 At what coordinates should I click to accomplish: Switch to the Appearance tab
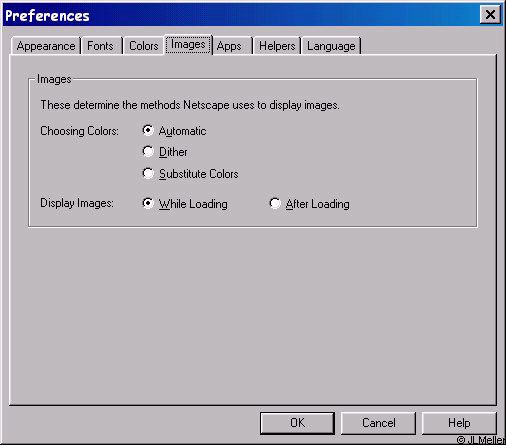[46, 46]
